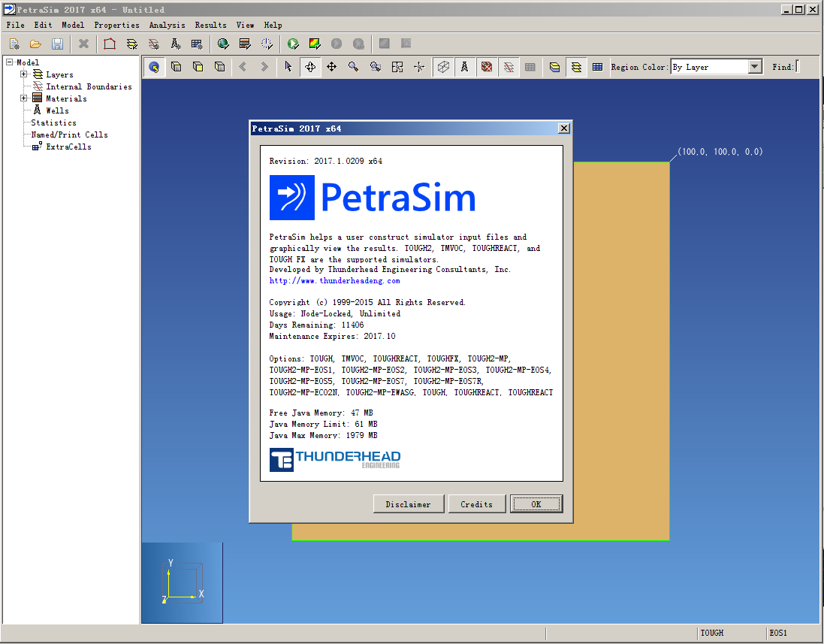Click the third cube view icon
This screenshot has width=824, height=644.
click(x=219, y=67)
